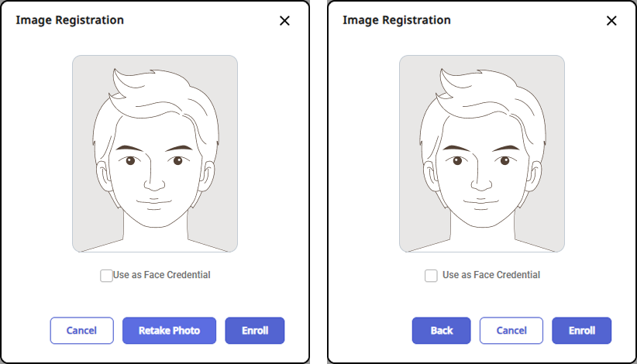This screenshot has height=364, width=637.
Task: Select the face photo preview in right dialog
Action: click(482, 154)
